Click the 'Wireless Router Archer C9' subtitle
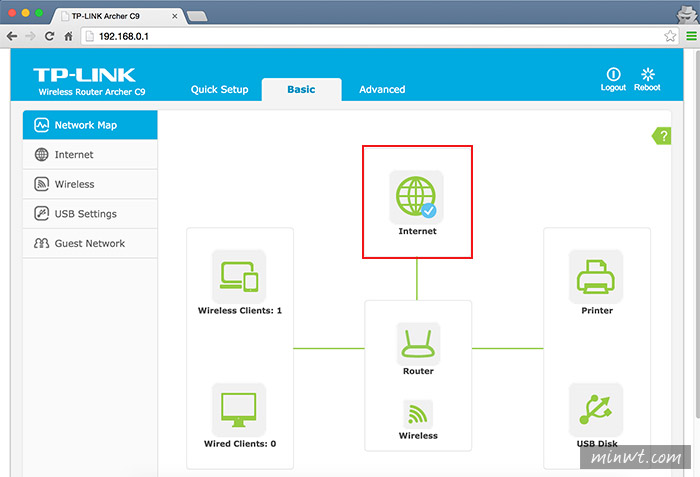 pyautogui.click(x=92, y=92)
